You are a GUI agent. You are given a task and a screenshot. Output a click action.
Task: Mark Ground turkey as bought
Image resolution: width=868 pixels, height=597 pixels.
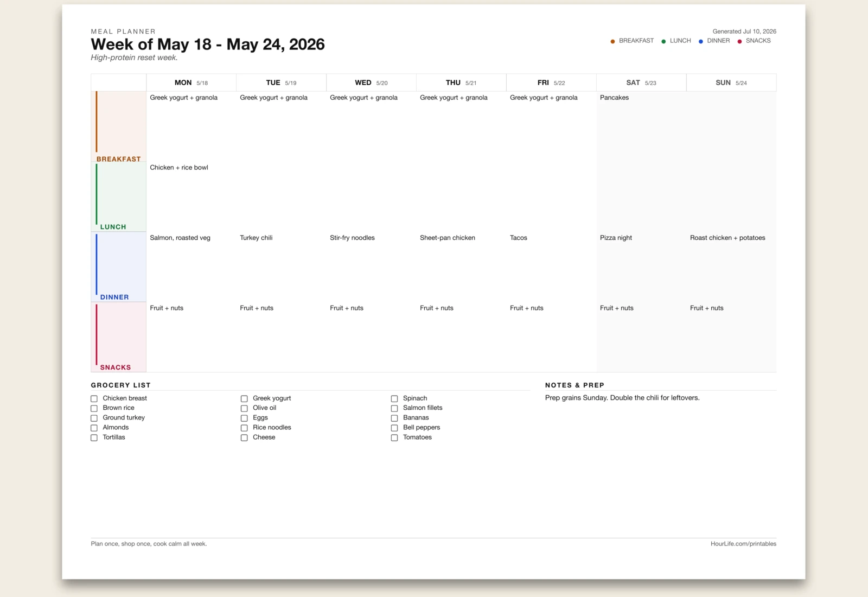[x=94, y=418]
